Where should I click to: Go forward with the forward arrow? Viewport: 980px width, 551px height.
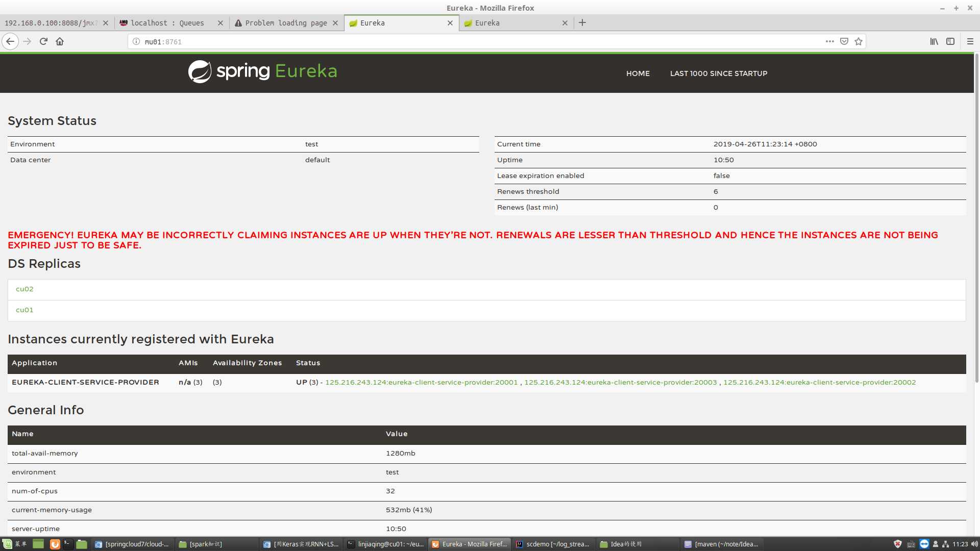[27, 41]
